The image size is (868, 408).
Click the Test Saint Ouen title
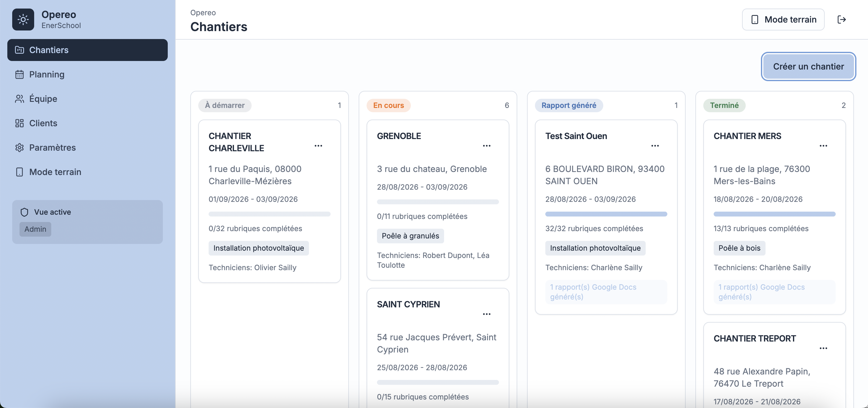[x=576, y=136]
